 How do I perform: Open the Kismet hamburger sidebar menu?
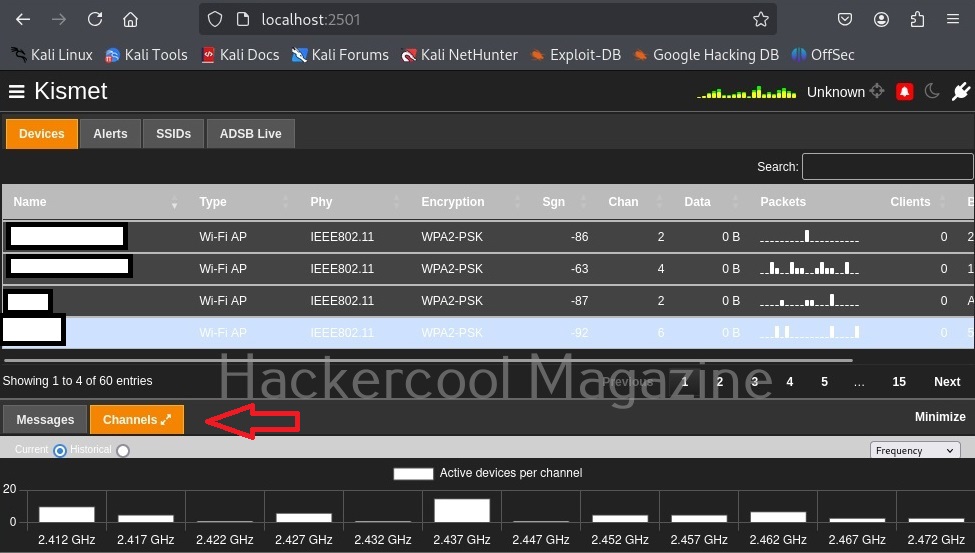16,91
